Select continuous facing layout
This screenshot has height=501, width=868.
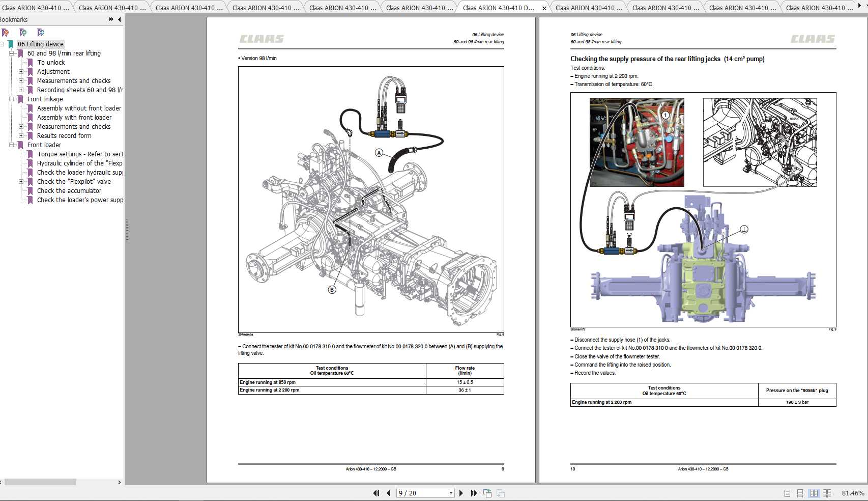coord(827,493)
